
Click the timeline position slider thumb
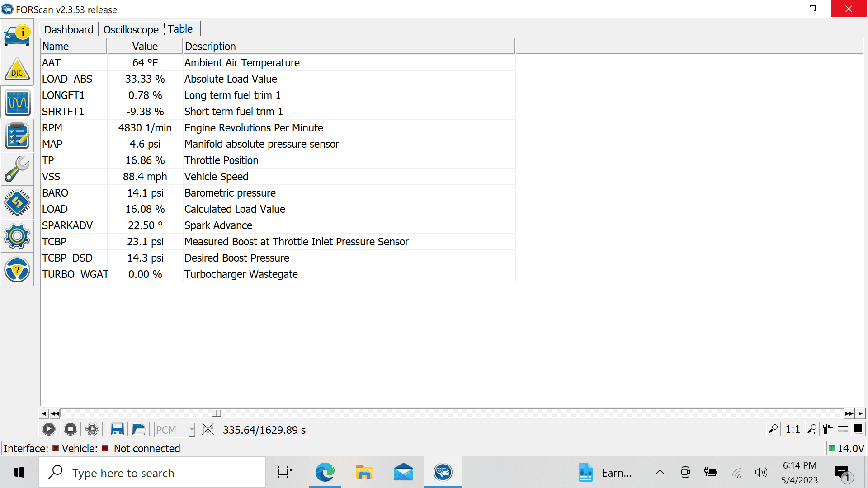coord(217,413)
